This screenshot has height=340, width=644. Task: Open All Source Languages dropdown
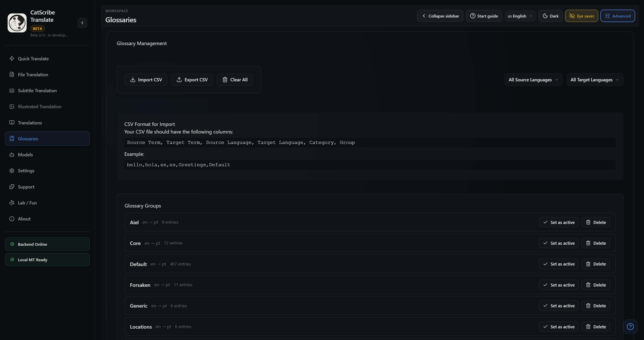tap(533, 80)
